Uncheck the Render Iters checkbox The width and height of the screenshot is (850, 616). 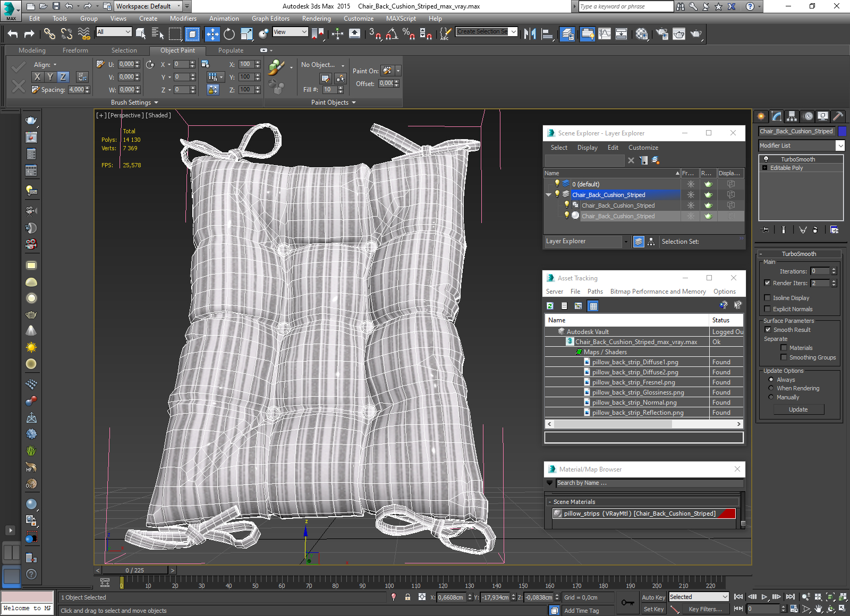(x=767, y=283)
